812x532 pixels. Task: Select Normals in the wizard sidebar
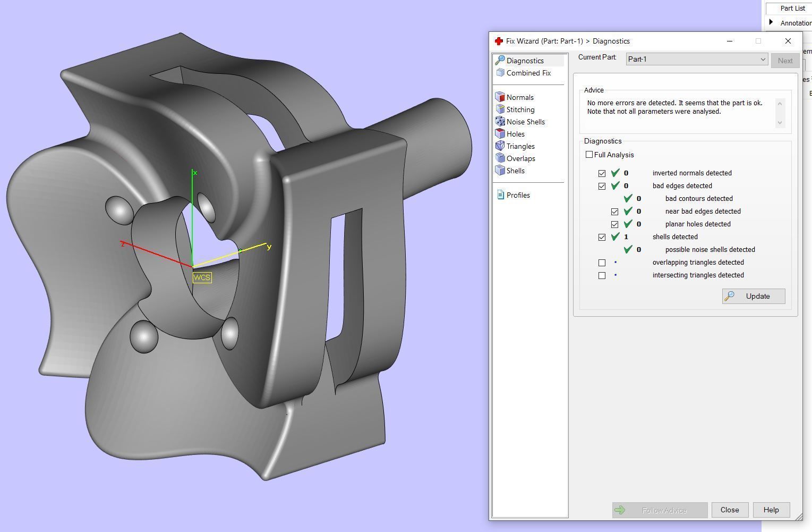(520, 97)
